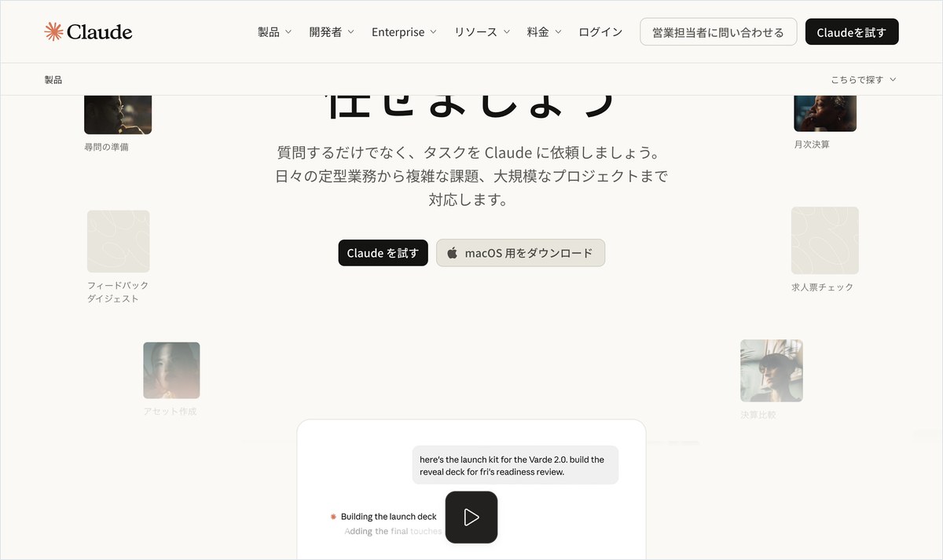Open the Enterprise menu

[x=404, y=32]
